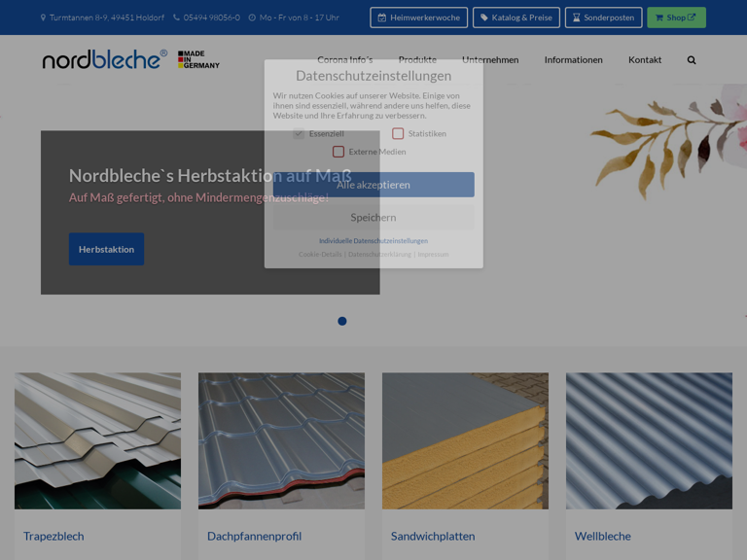Select the blue carousel slide indicator dot

[x=342, y=321]
